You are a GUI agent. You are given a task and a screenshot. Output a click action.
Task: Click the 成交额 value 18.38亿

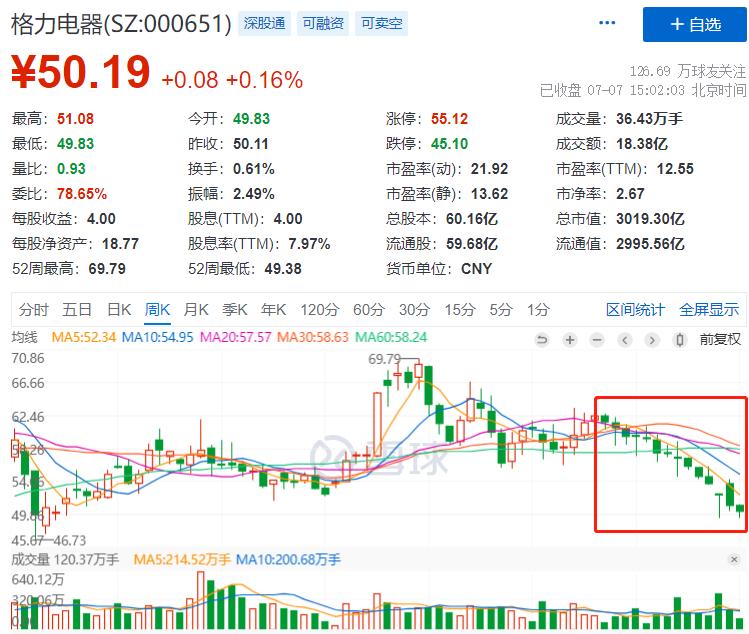(x=642, y=144)
